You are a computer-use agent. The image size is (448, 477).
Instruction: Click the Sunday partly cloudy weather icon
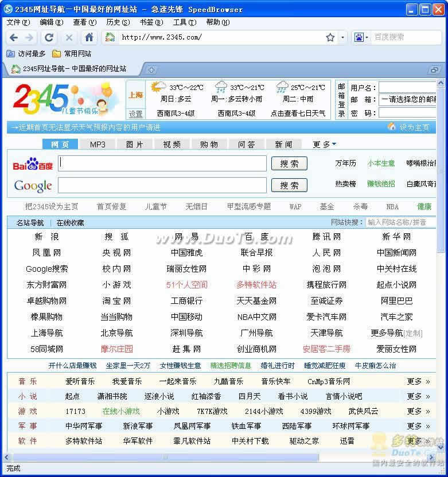(158, 87)
